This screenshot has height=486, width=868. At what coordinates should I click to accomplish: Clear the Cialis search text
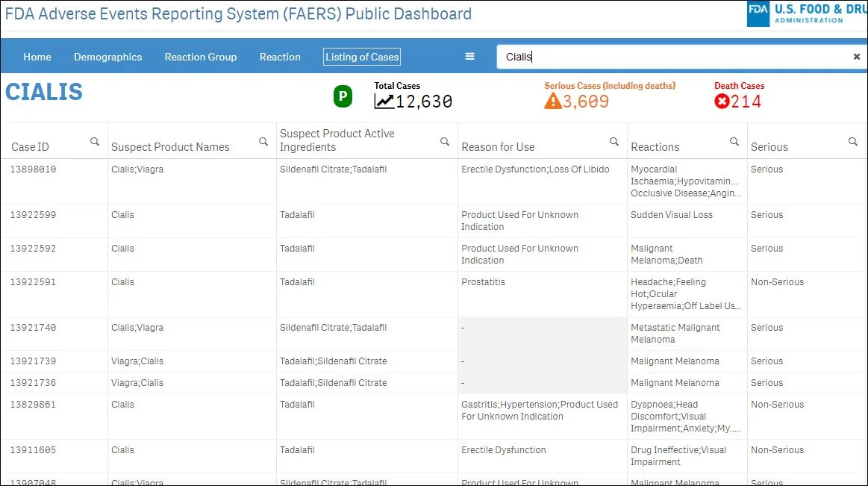856,57
